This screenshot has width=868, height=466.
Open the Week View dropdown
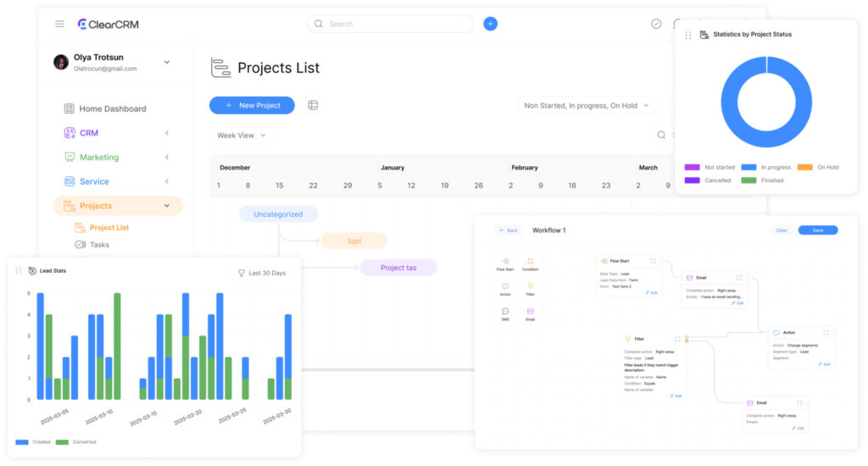(x=242, y=136)
